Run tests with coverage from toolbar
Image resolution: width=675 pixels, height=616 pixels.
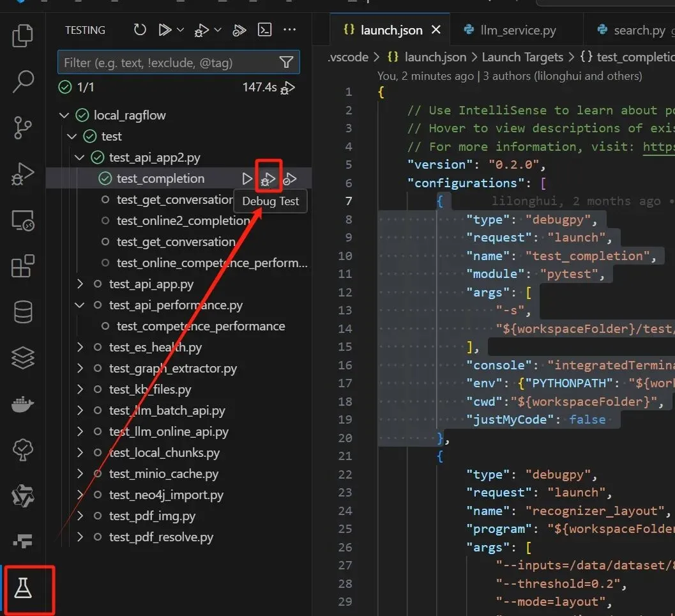click(239, 30)
